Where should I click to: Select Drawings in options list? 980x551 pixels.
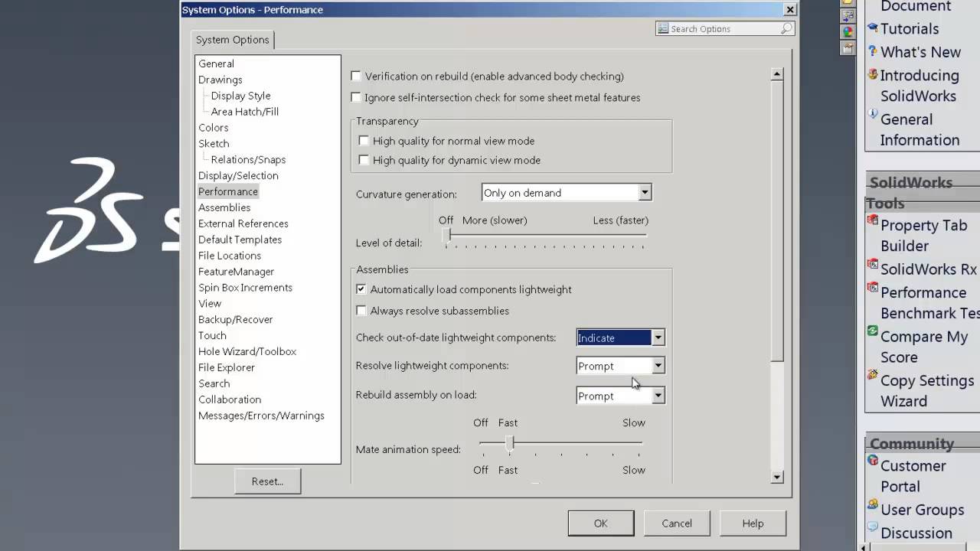point(220,80)
